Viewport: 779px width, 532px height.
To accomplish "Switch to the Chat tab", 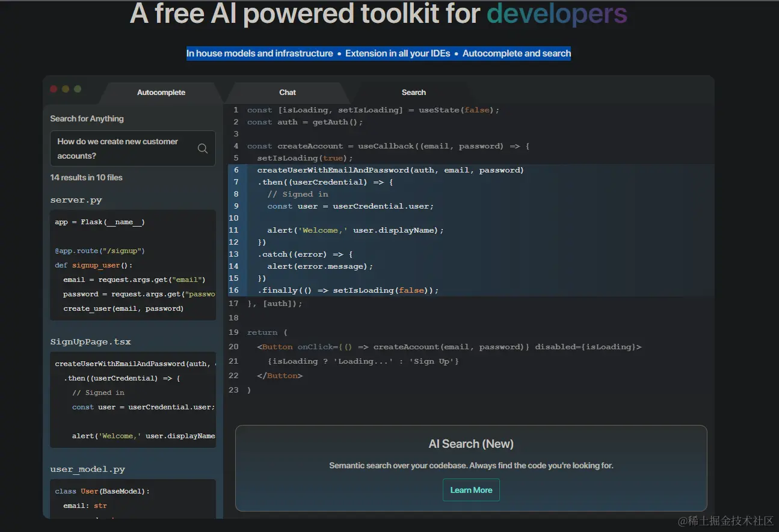I will pyautogui.click(x=288, y=93).
